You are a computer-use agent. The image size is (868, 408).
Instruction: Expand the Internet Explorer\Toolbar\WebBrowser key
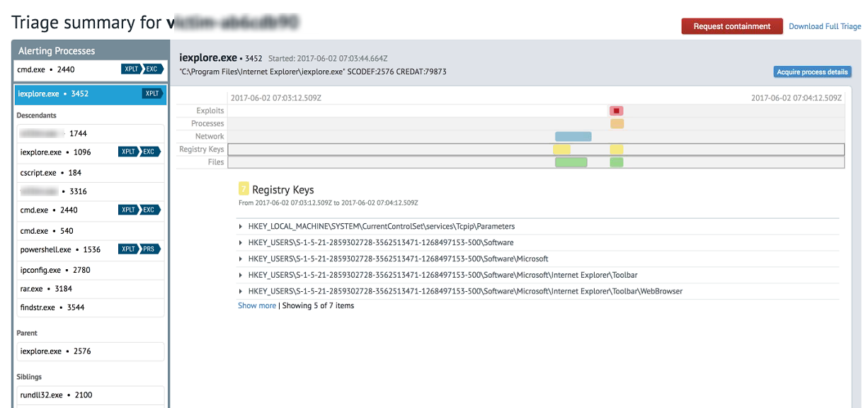click(x=241, y=291)
